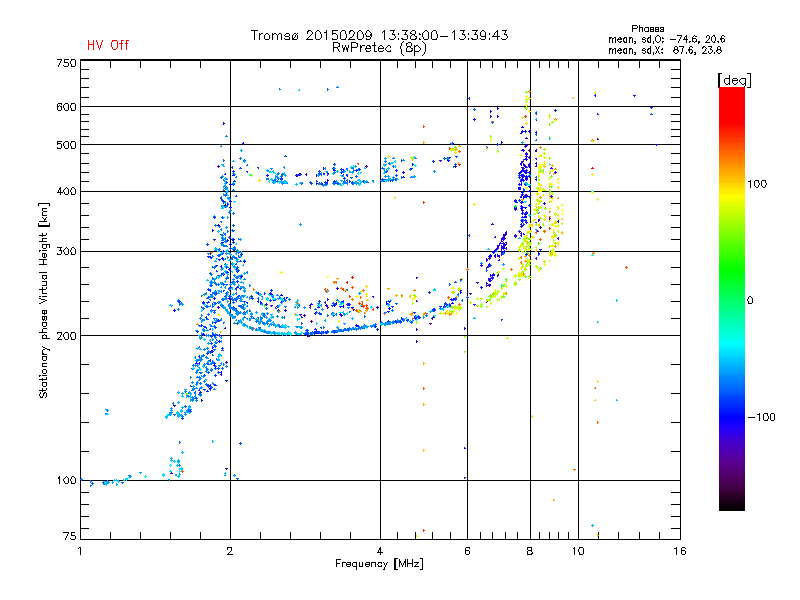Click the '1' frequency tick label
The image size is (800, 600).
(x=80, y=551)
